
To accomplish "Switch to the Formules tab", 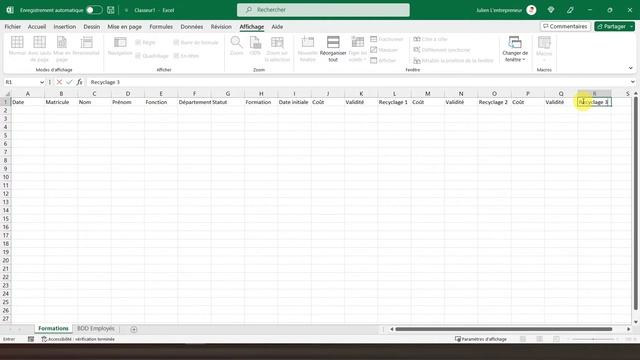I will click(161, 27).
